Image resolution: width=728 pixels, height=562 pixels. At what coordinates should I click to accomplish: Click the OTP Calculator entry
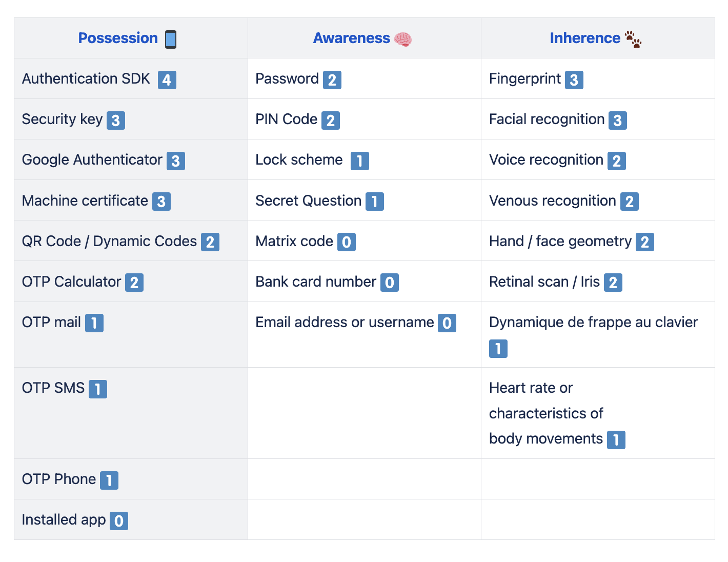point(71,282)
